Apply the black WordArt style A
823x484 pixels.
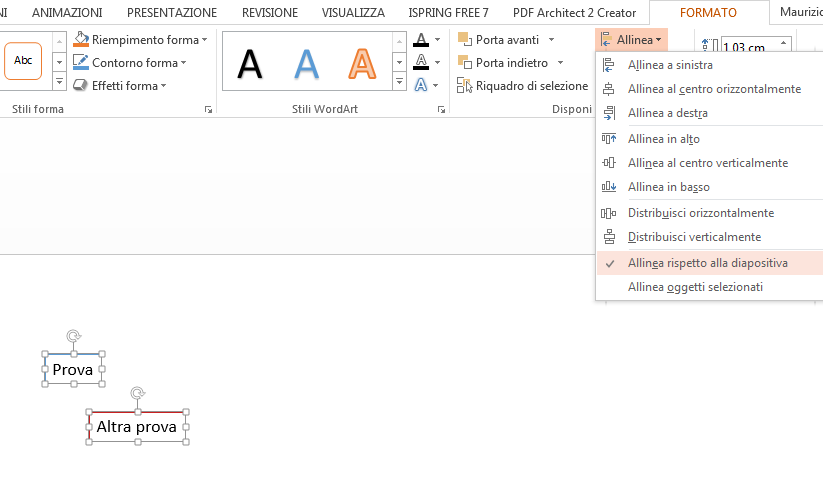tap(250, 64)
